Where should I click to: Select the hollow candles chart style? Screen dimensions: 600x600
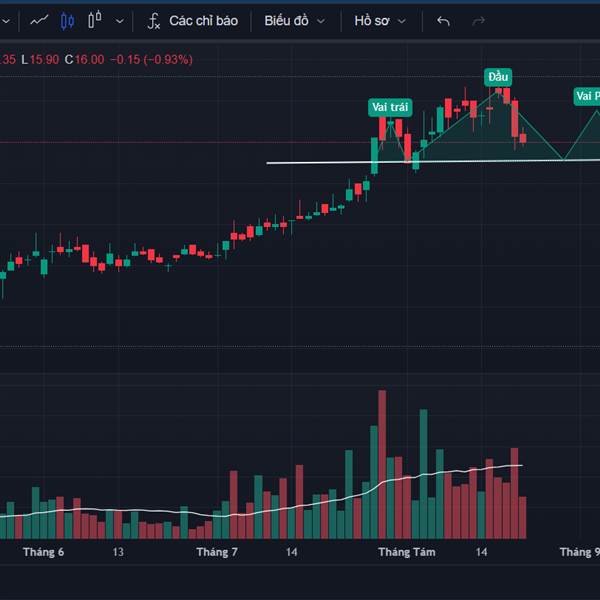(x=95, y=20)
